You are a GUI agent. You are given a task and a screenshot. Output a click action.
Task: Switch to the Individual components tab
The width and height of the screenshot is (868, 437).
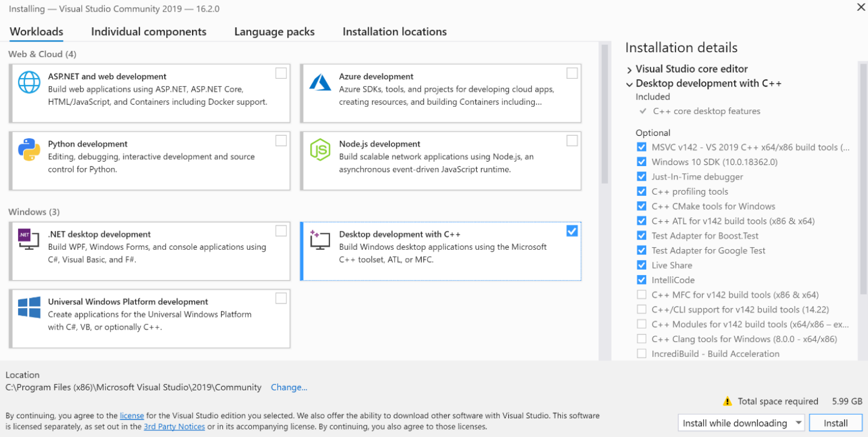click(x=148, y=32)
